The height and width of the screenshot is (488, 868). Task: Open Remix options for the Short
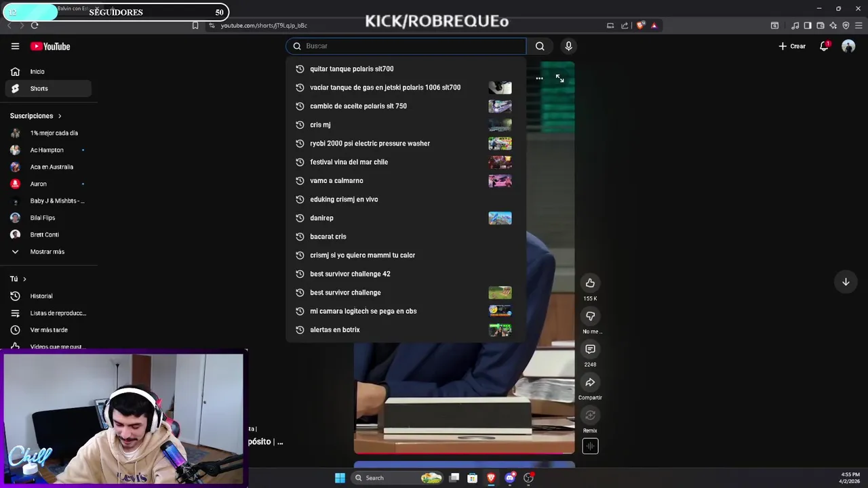[x=590, y=415]
